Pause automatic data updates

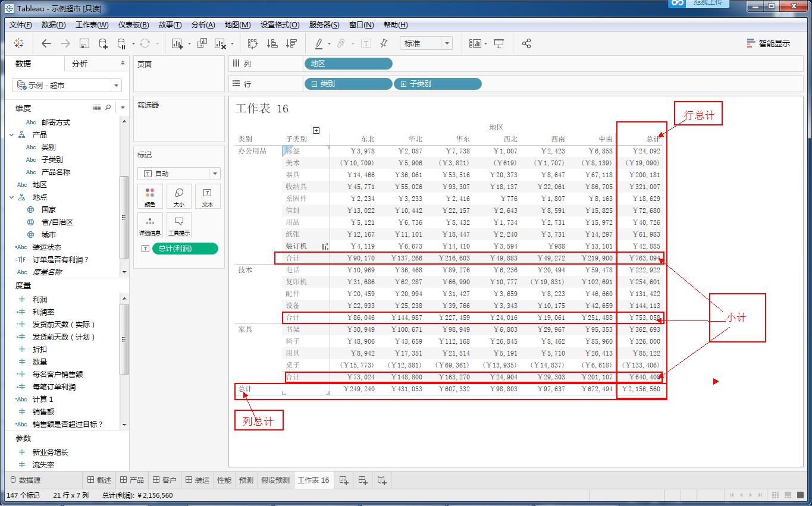point(121,43)
